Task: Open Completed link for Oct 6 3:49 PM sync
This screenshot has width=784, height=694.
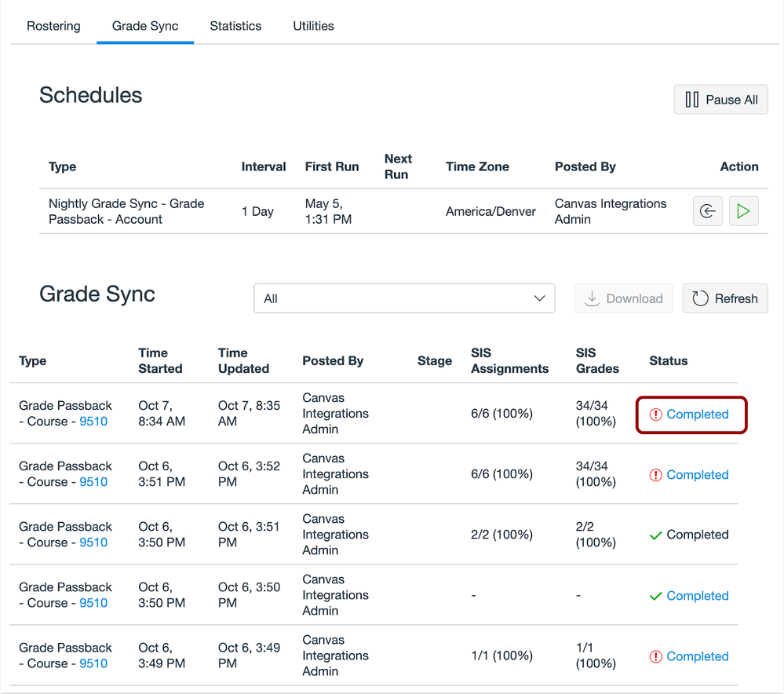Action: tap(697, 656)
